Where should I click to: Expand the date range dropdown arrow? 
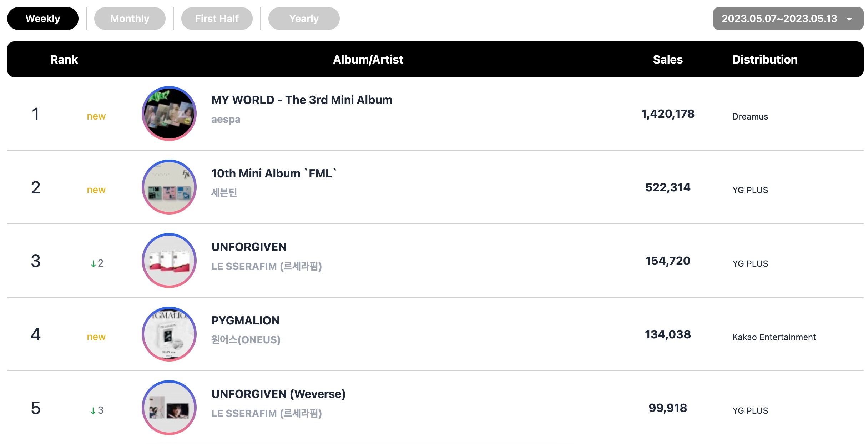(849, 19)
